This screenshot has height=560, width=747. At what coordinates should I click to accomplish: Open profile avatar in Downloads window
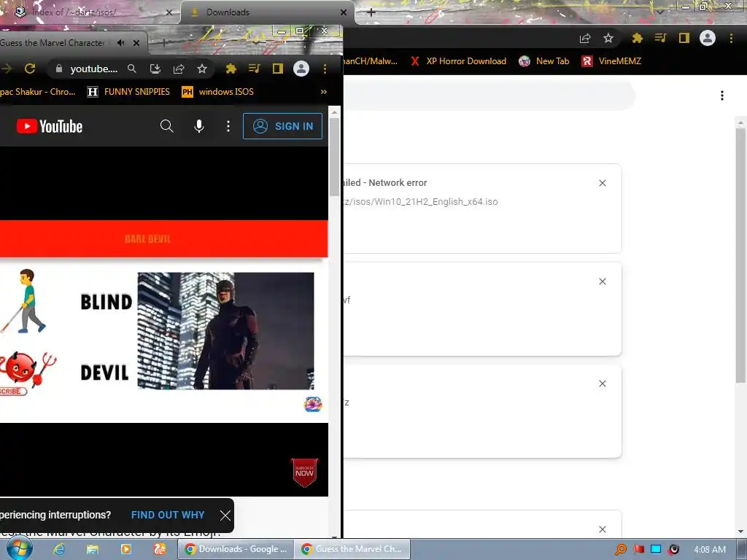point(708,38)
